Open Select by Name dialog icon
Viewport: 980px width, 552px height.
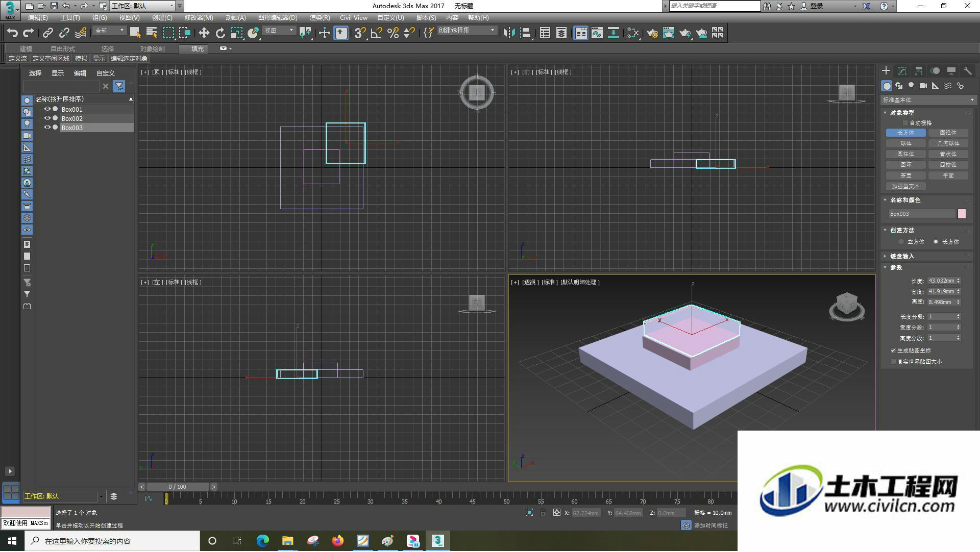click(152, 33)
